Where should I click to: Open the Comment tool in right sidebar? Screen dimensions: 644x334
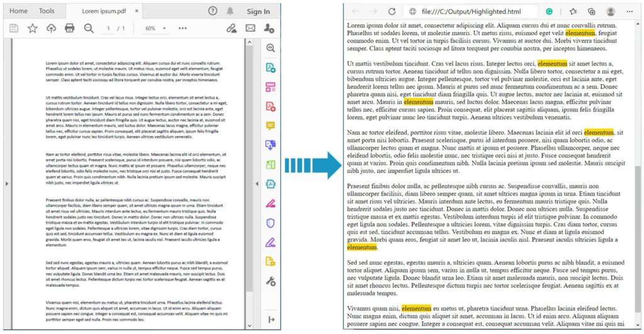(270, 126)
